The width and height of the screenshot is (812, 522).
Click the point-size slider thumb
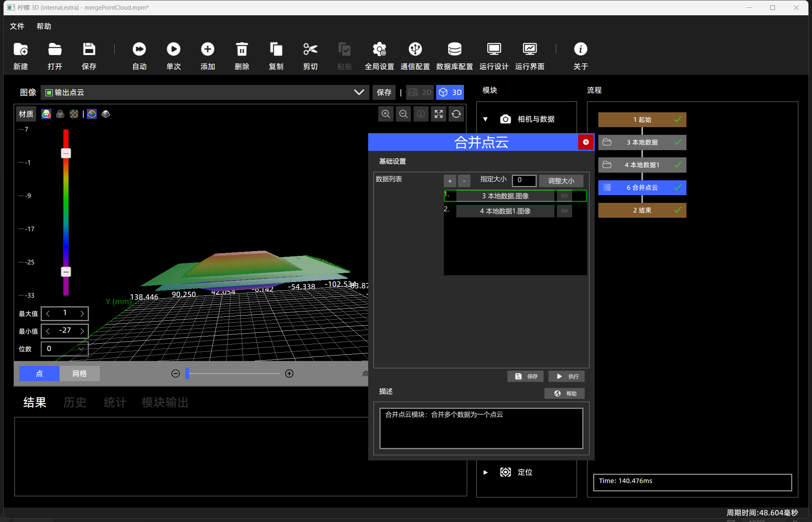click(187, 373)
